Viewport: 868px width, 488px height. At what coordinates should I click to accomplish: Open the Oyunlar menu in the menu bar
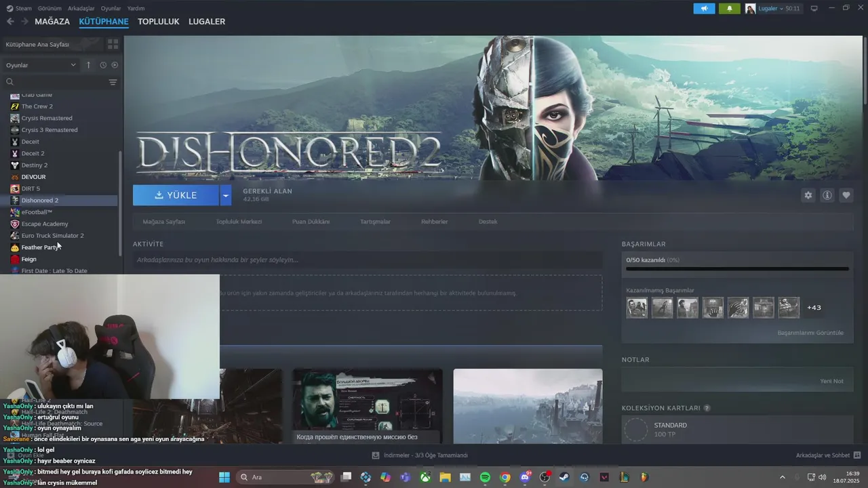(111, 8)
